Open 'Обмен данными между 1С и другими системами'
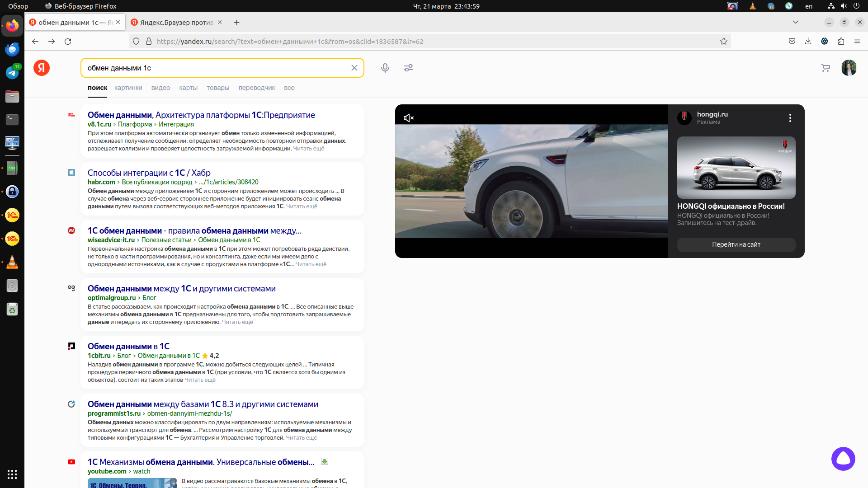This screenshot has height=488, width=868. click(x=182, y=288)
